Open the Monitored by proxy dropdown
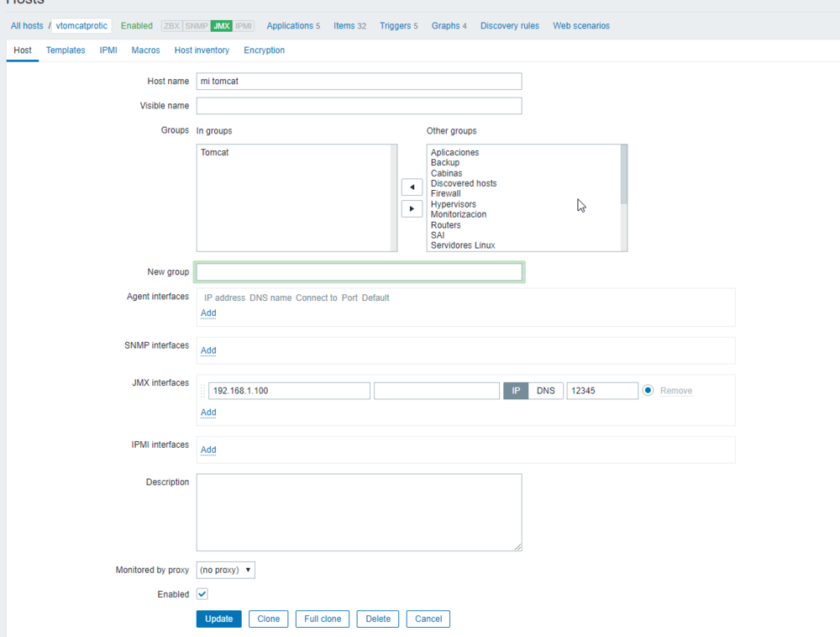 coord(225,570)
